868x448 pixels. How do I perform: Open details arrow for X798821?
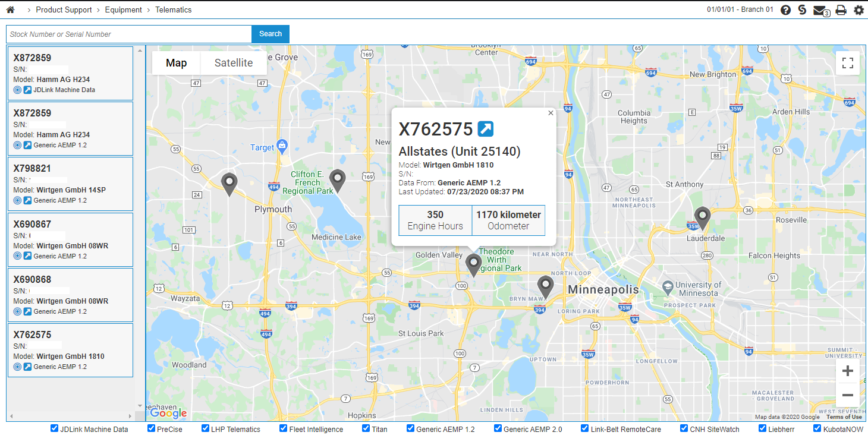[x=27, y=200]
